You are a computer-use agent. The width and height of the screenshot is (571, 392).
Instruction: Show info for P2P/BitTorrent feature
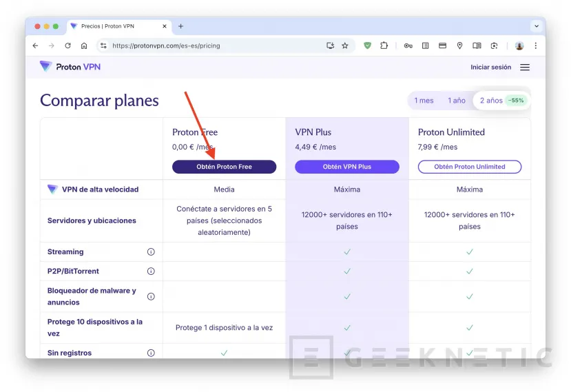point(151,271)
